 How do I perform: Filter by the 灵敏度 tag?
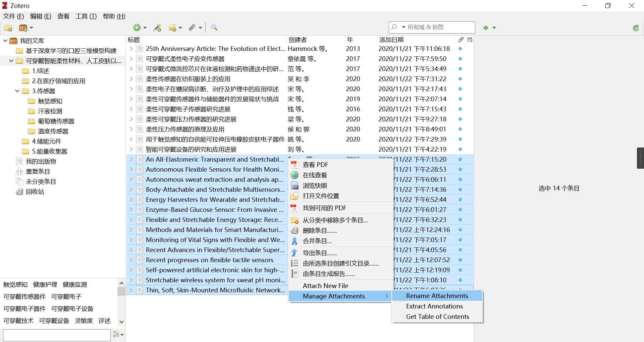point(84,321)
